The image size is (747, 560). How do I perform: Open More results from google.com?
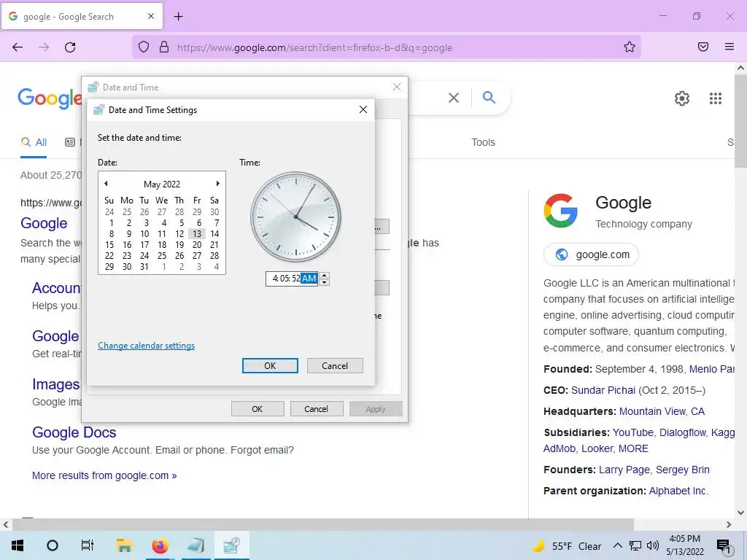[x=104, y=475]
